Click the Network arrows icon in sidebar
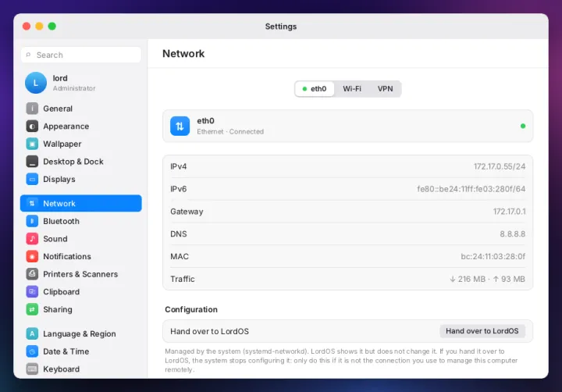562x392 pixels. [x=32, y=203]
